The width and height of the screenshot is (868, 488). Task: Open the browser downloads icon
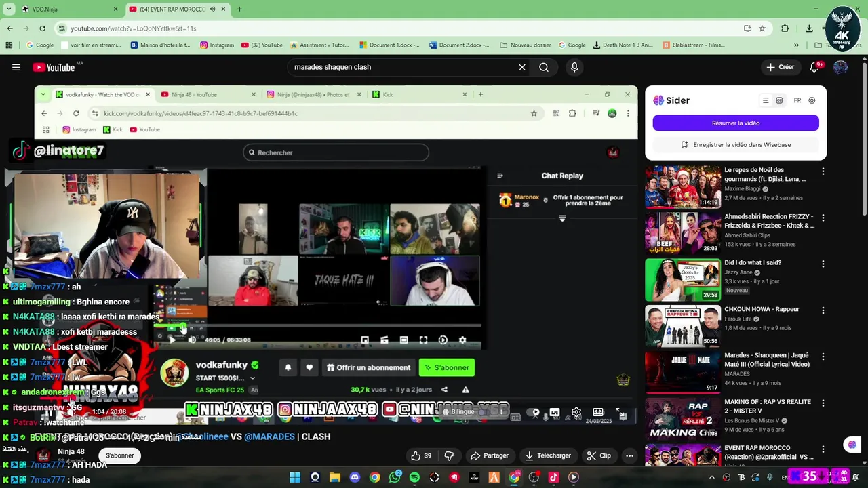coord(809,28)
